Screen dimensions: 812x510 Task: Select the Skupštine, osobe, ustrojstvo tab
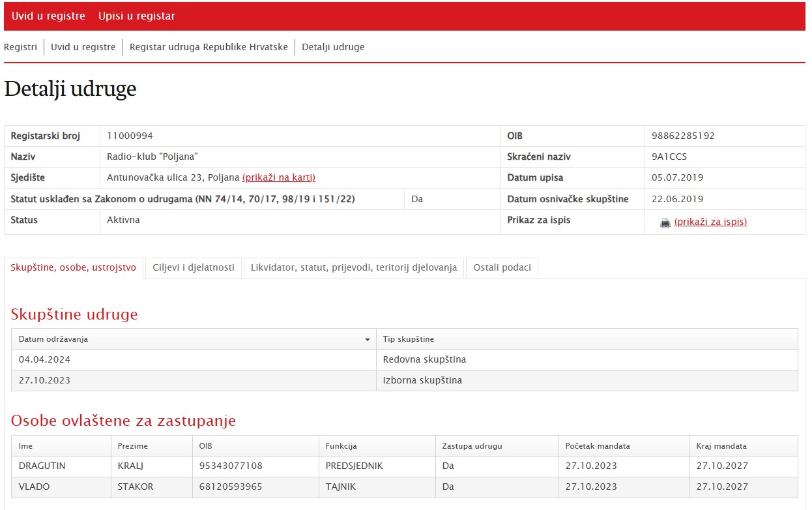[x=74, y=267]
